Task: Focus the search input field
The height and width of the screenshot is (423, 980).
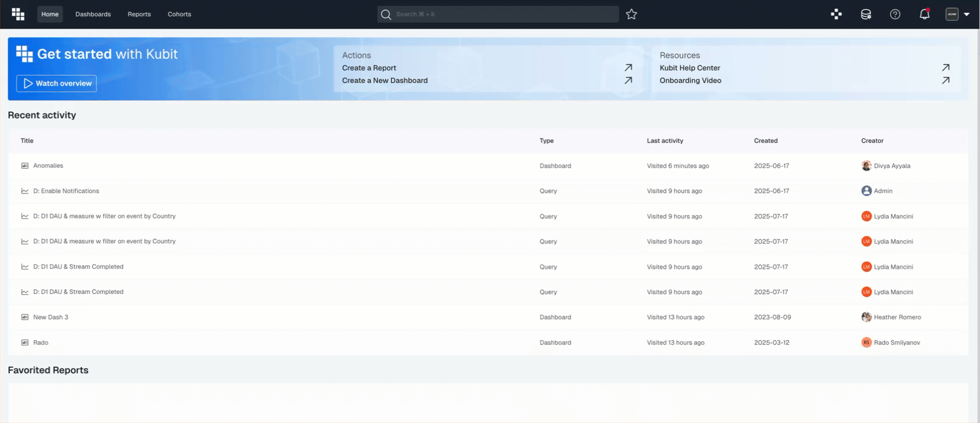Action: 498,14
